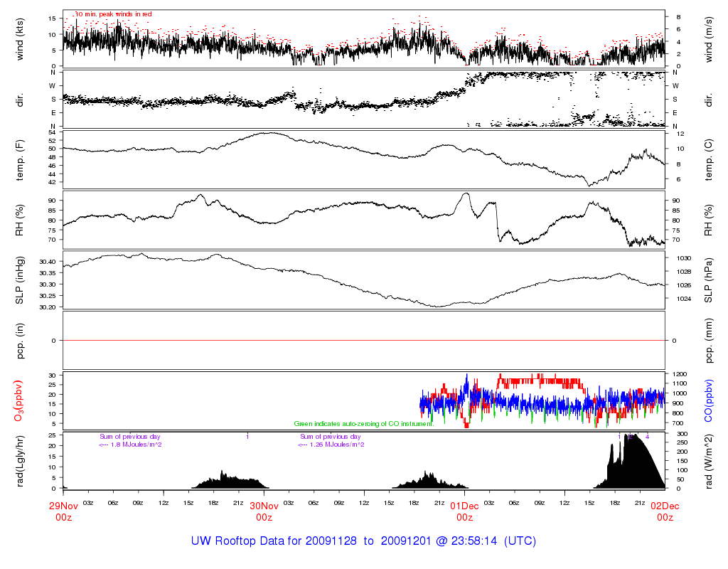The height and width of the screenshot is (569, 728).
Task: Click the black solar radiation peak on 01Dec
Action: tap(635, 462)
